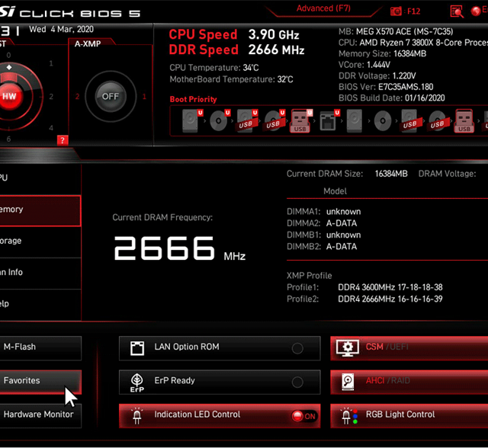This screenshot has width=488, height=448.
Task: Open the M-Flash utility
Action: pyautogui.click(x=40, y=348)
